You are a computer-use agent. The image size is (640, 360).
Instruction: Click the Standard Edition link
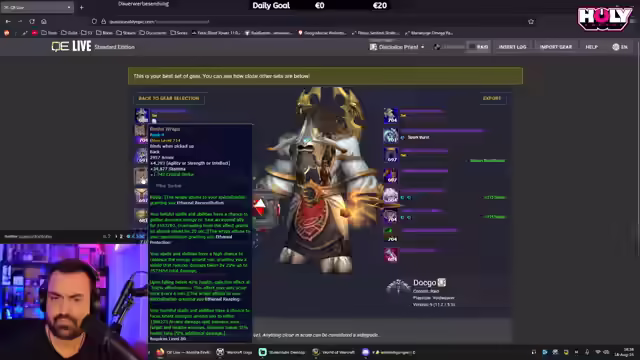coord(114,47)
